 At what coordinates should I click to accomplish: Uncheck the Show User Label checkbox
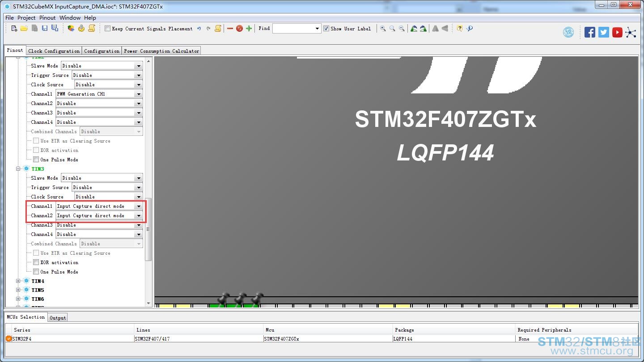pos(326,29)
